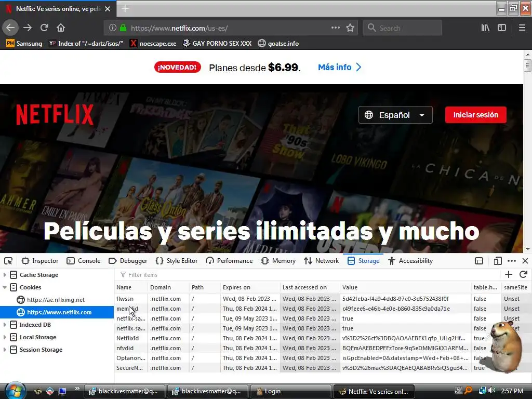This screenshot has width=532, height=399.
Task: Select the Storage tab
Action: pyautogui.click(x=363, y=261)
